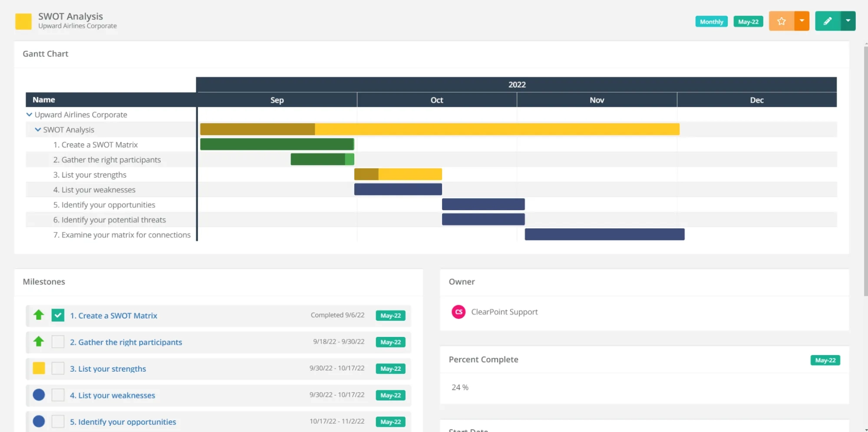Check the Gather the right participants milestone

(58, 342)
